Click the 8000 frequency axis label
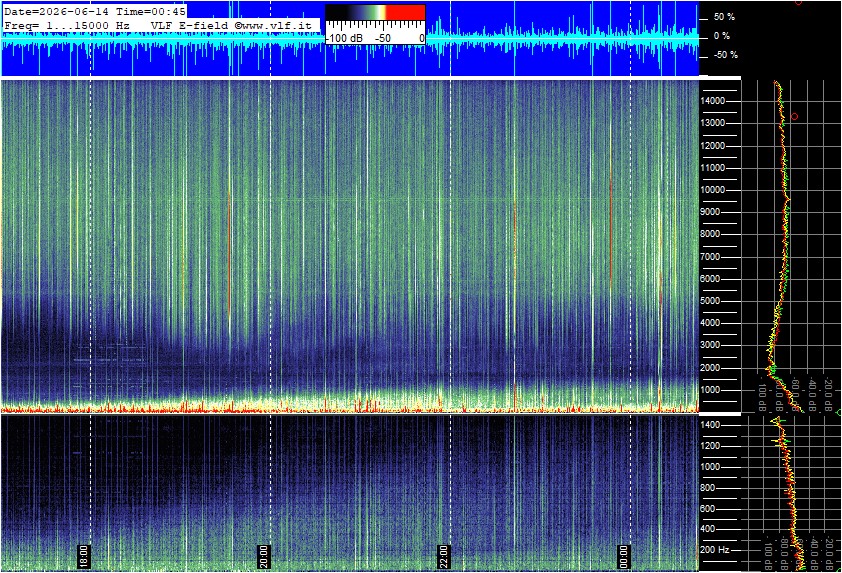Viewport: 842px width, 573px height. pyautogui.click(x=710, y=234)
